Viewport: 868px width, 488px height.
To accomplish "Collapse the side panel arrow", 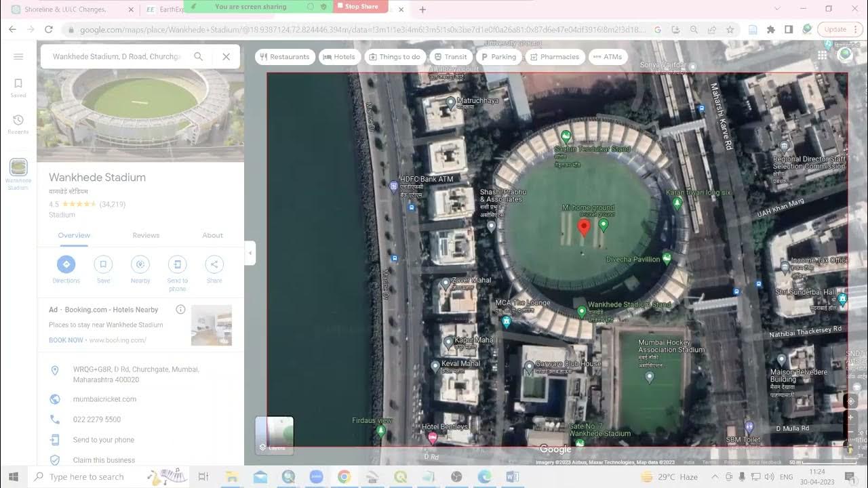I will [250, 253].
